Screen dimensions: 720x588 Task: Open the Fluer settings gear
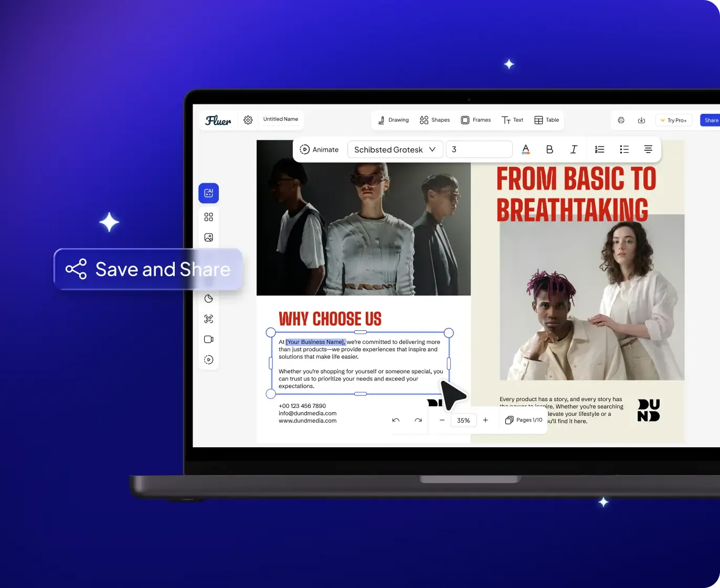click(x=248, y=120)
